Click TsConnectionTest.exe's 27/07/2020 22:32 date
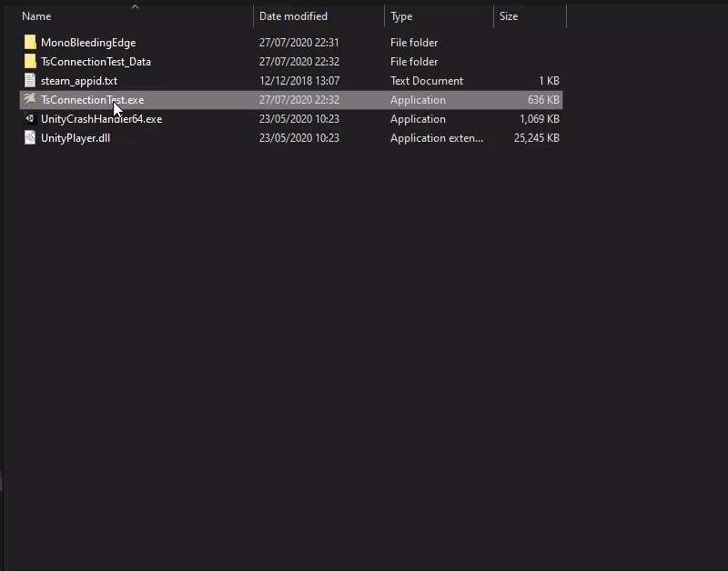This screenshot has height=571, width=728. click(x=299, y=100)
